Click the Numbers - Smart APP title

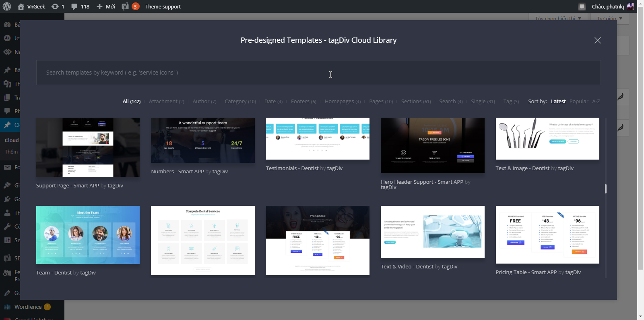tap(178, 172)
